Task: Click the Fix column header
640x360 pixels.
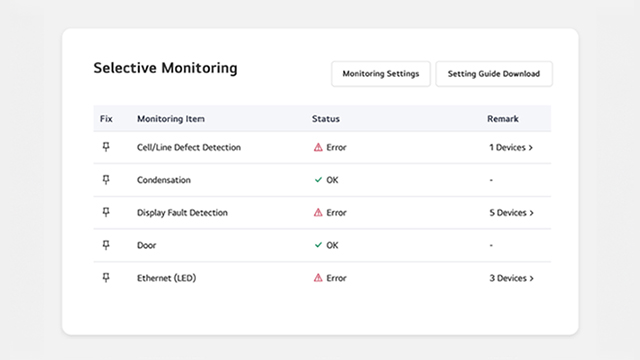Action: coord(106,119)
